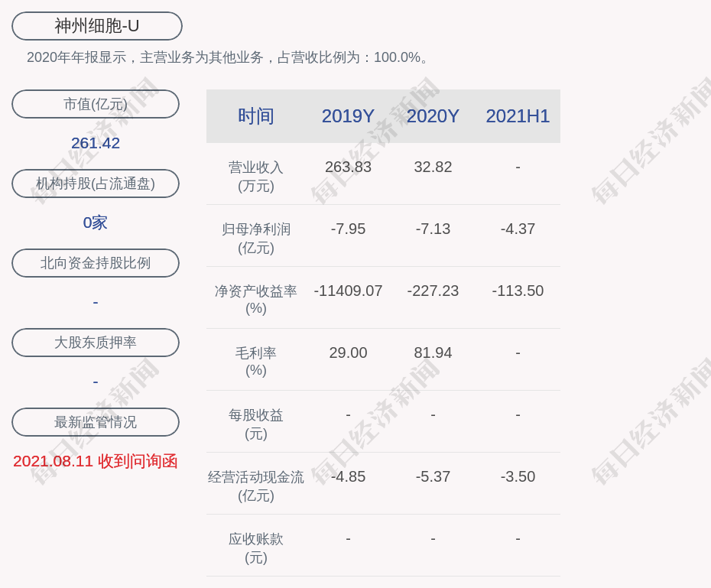Click the market value 261.42 figure

96,143
